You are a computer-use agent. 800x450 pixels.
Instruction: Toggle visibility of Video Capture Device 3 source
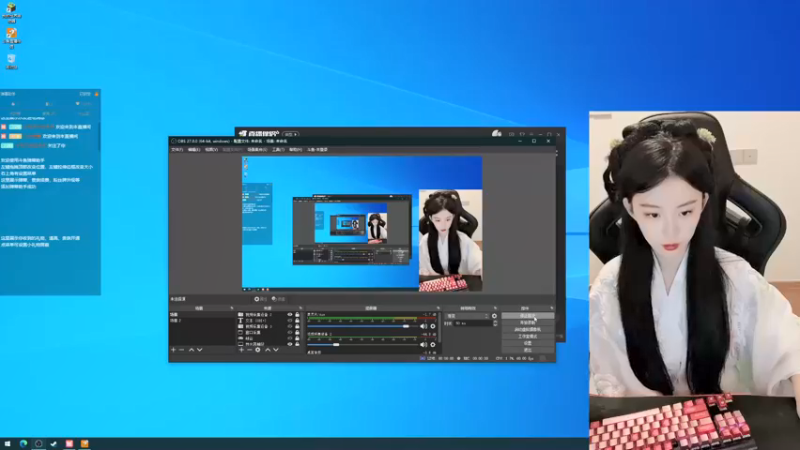290,327
